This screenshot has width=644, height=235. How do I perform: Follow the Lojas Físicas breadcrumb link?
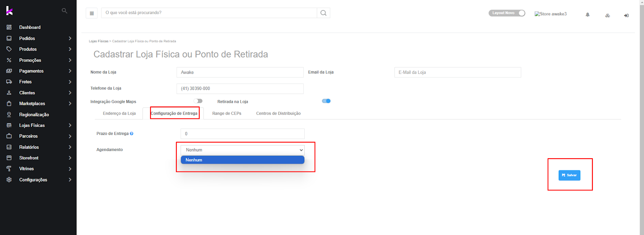pos(99,41)
